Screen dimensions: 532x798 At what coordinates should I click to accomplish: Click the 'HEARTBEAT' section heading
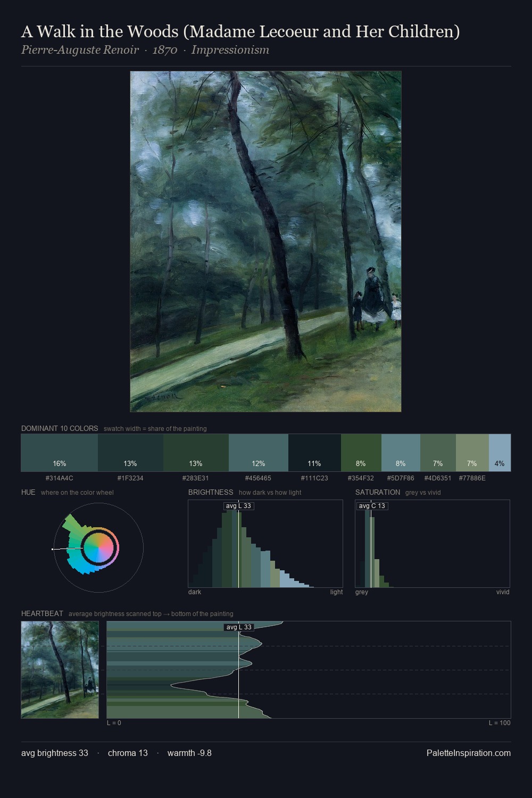click(x=42, y=613)
